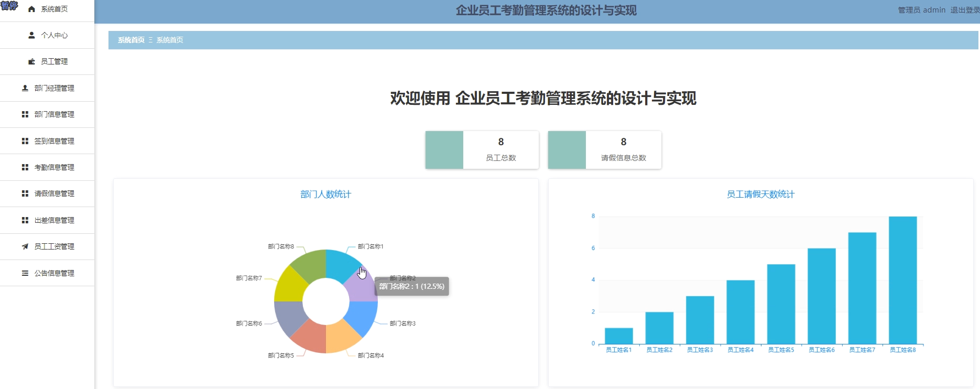
Task: Open the 部门信息管理 menu item
Action: click(x=47, y=114)
